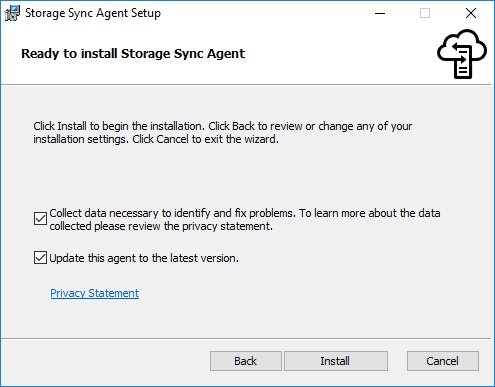Uncheck the Collect data necessary checkbox
This screenshot has width=495, height=387.
[x=40, y=219]
